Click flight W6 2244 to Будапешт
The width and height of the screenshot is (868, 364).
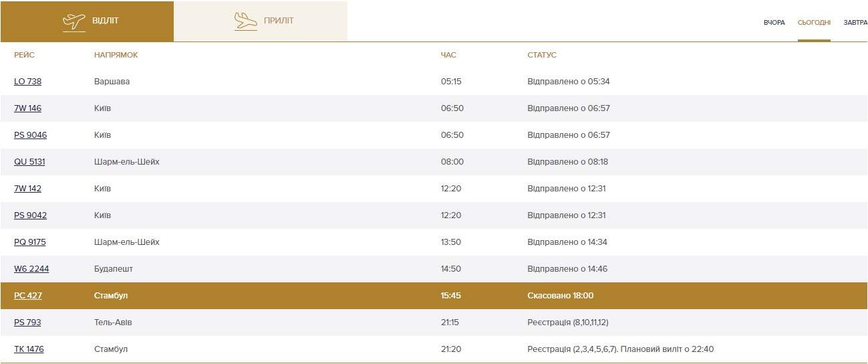(x=31, y=269)
